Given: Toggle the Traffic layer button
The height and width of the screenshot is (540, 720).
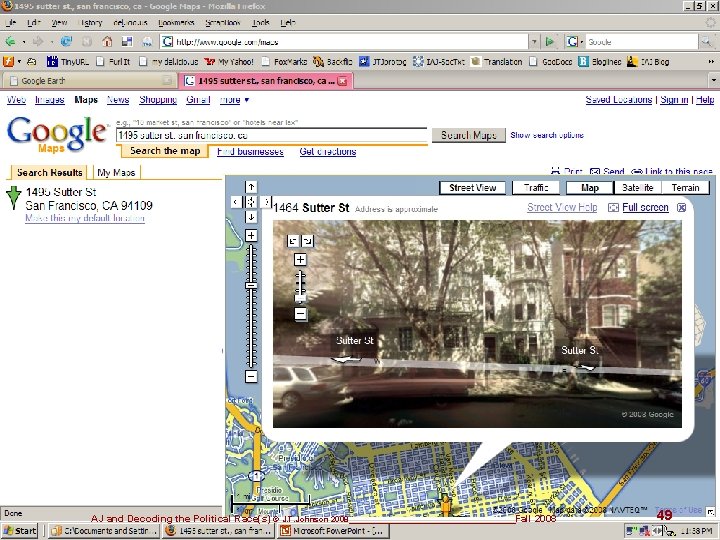Looking at the screenshot, I should [x=536, y=188].
